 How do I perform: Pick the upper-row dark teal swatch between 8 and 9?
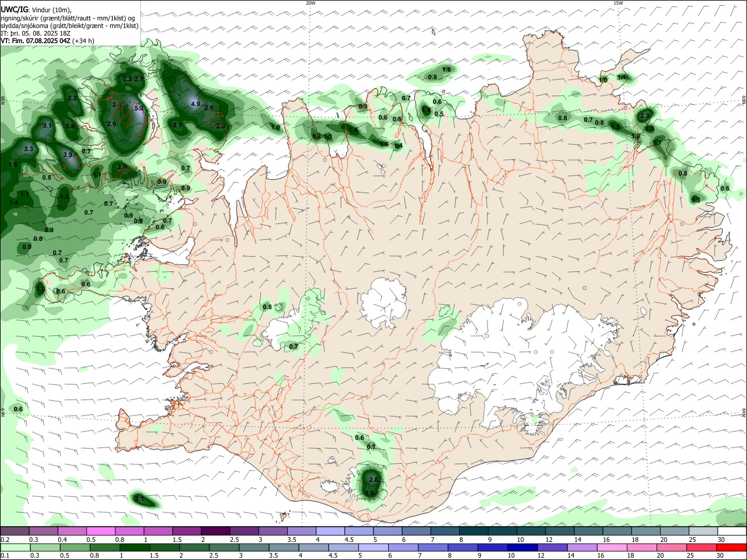(x=474, y=531)
